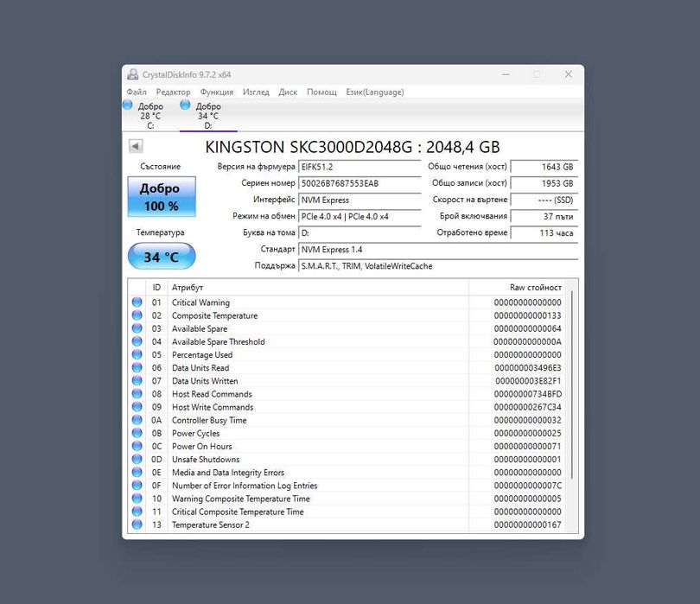Click raw value 00000000000167
The image size is (700, 604).
[x=528, y=525]
